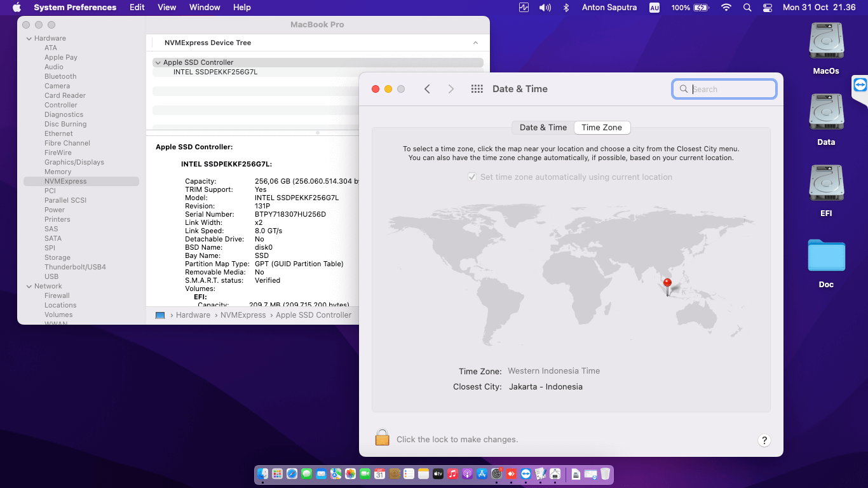
Task: Open the System Preferences menu
Action: coord(75,8)
